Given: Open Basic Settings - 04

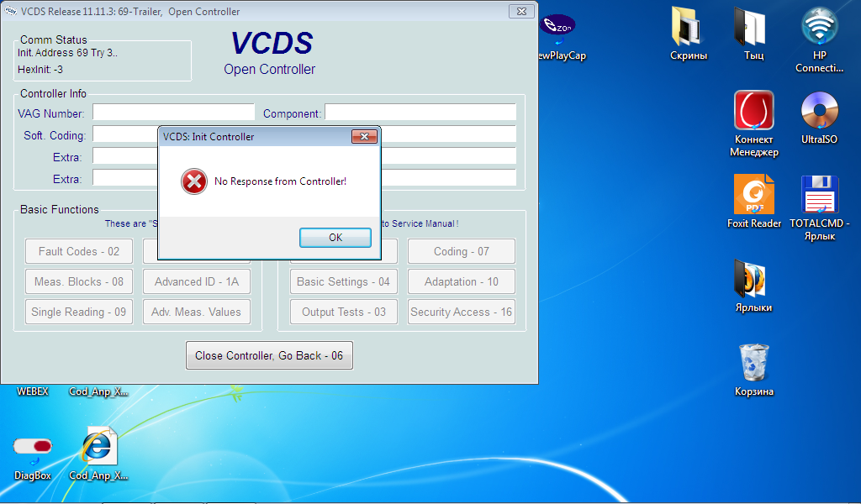Looking at the screenshot, I should tap(344, 281).
